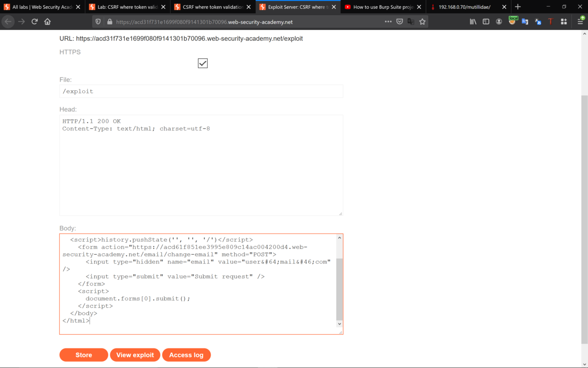Click the 'Head:' label
This screenshot has width=588, height=368.
pos(68,109)
